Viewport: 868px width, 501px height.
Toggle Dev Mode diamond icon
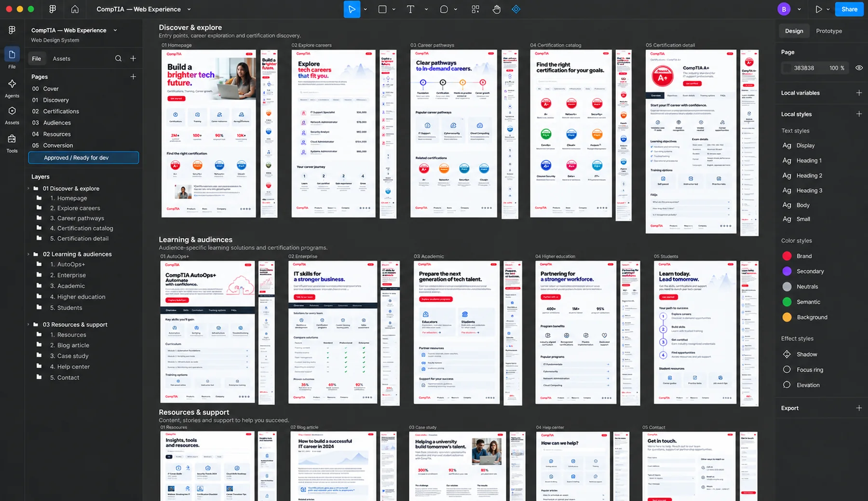(x=516, y=9)
